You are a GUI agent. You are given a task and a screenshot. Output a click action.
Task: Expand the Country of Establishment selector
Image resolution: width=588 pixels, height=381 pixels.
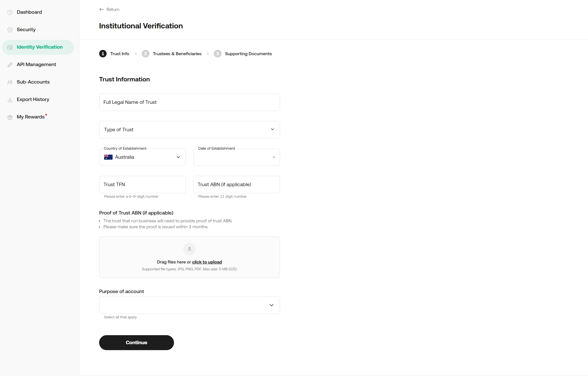tap(142, 157)
